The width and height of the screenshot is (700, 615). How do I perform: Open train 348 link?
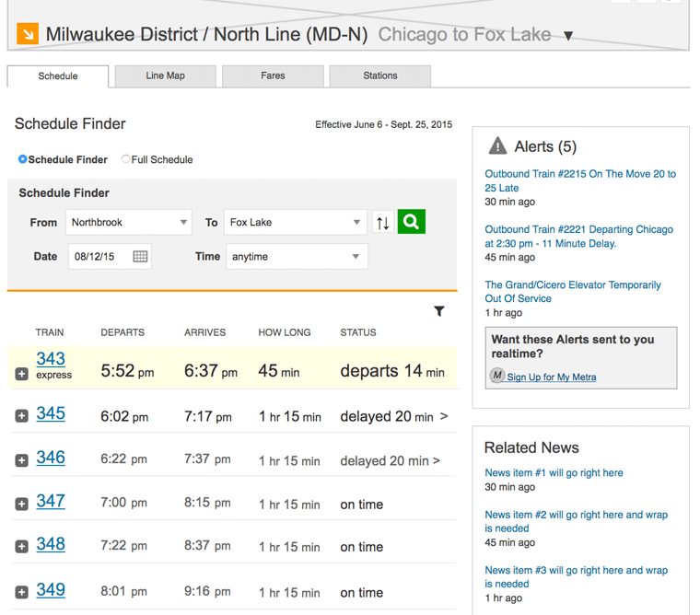pos(51,544)
